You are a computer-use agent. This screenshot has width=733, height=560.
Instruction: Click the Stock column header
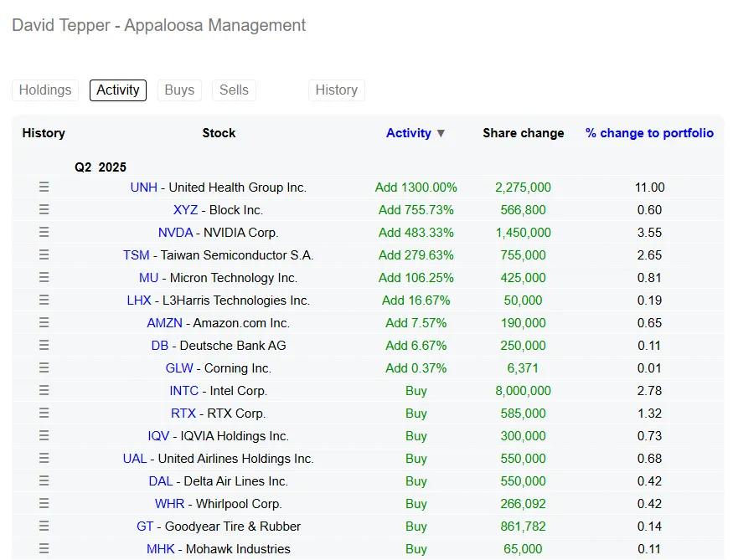coord(219,133)
